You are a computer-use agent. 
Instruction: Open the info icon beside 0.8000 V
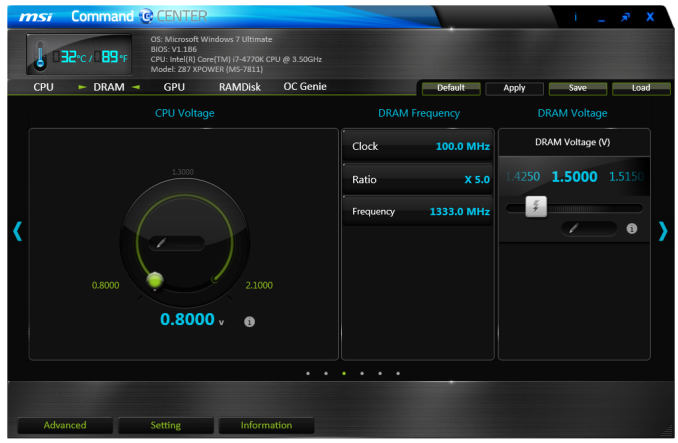click(249, 322)
